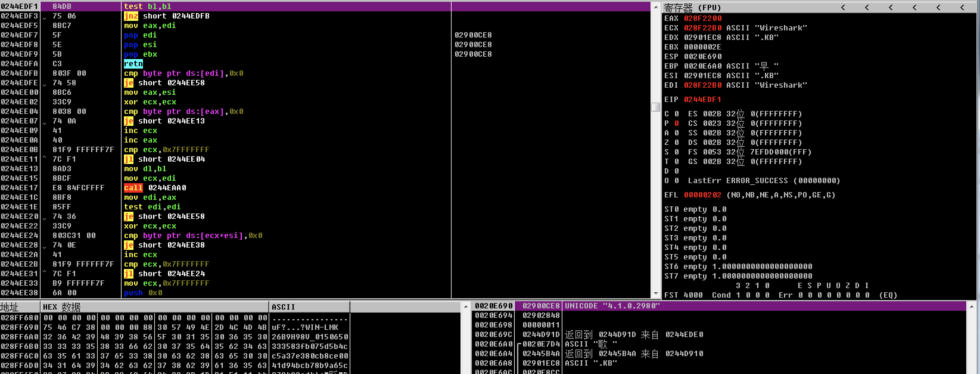Select the call 0244EAA0 instruction line
The width and height of the screenshot is (980, 374).
coord(155,188)
